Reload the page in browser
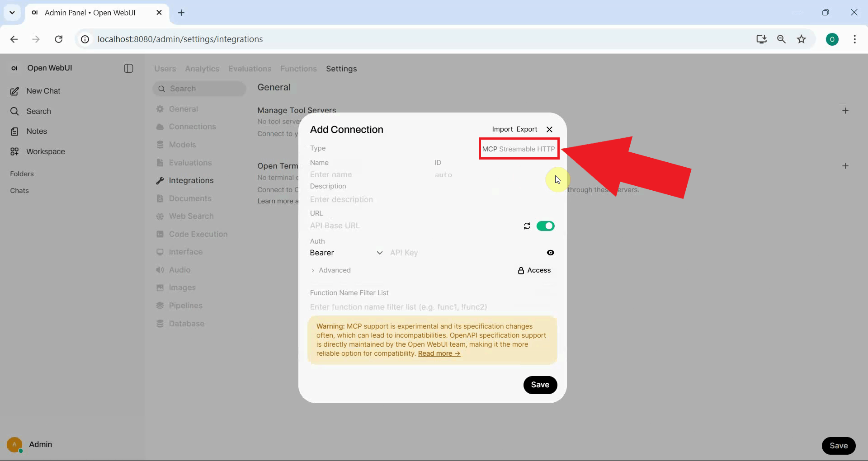Image resolution: width=868 pixels, height=461 pixels. tap(59, 39)
